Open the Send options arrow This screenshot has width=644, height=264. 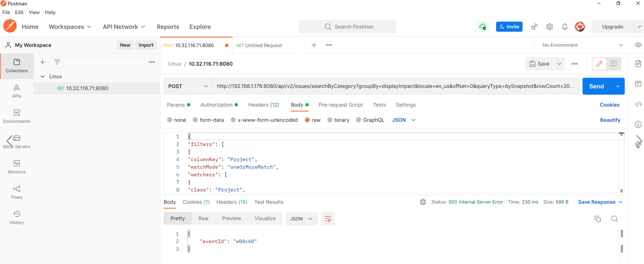pos(618,86)
